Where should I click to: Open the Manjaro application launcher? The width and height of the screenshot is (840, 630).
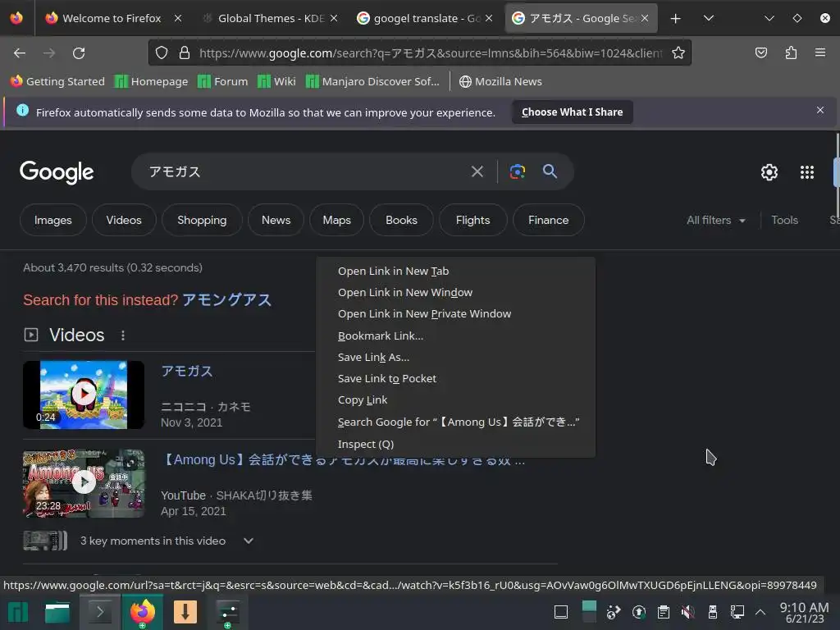(18, 612)
